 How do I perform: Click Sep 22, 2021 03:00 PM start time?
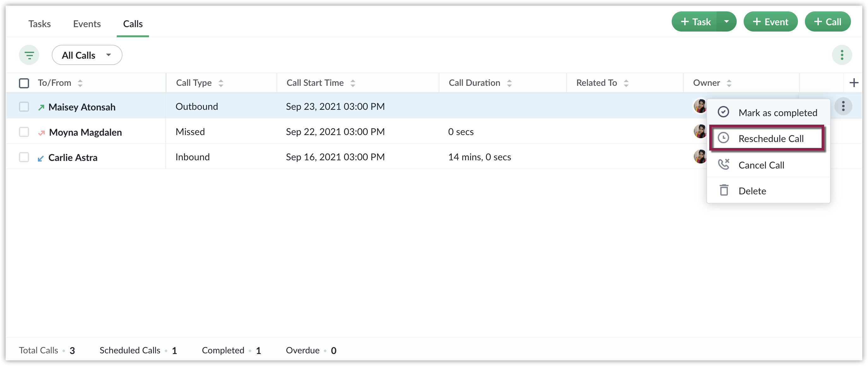335,132
